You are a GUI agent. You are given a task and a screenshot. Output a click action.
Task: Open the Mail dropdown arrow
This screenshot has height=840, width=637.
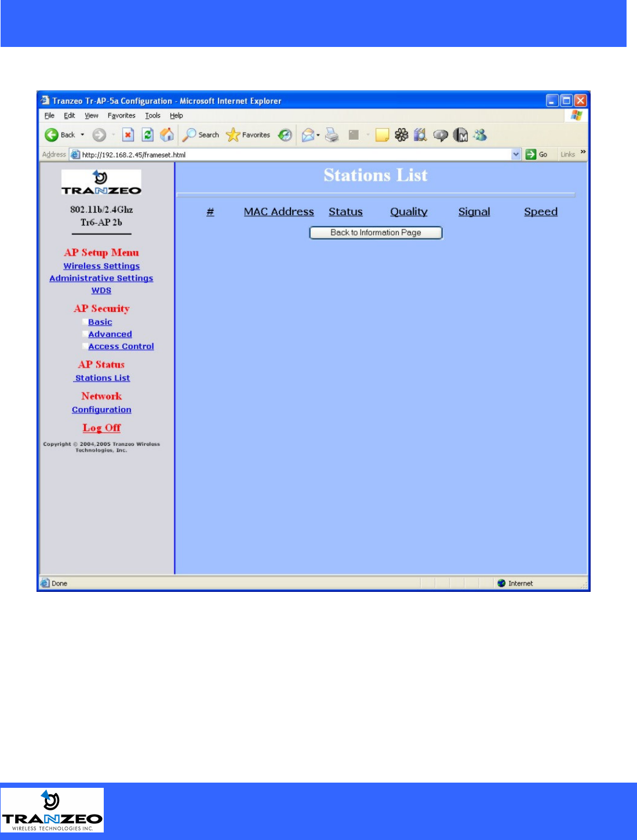(x=318, y=135)
